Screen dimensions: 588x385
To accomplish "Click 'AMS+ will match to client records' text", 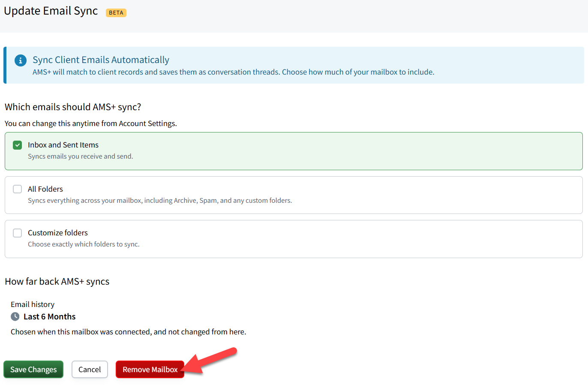I will (x=234, y=72).
